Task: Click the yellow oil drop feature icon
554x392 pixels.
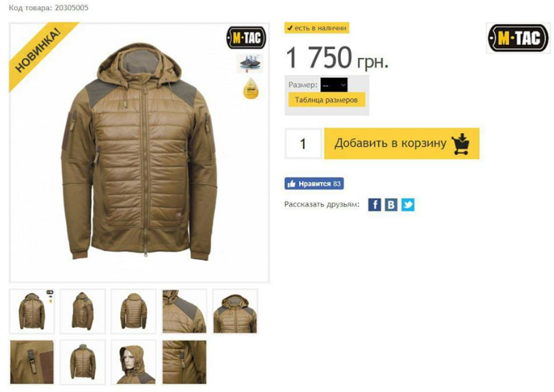Action: tap(251, 88)
